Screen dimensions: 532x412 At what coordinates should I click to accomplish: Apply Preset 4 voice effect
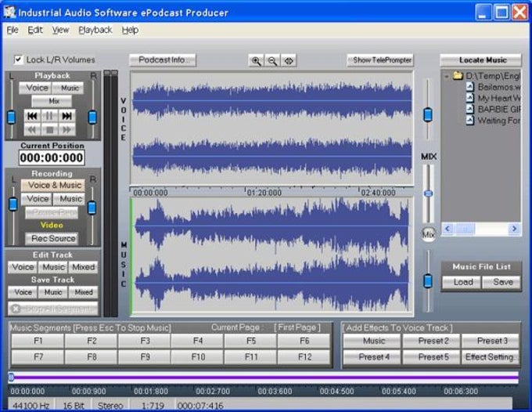point(372,357)
